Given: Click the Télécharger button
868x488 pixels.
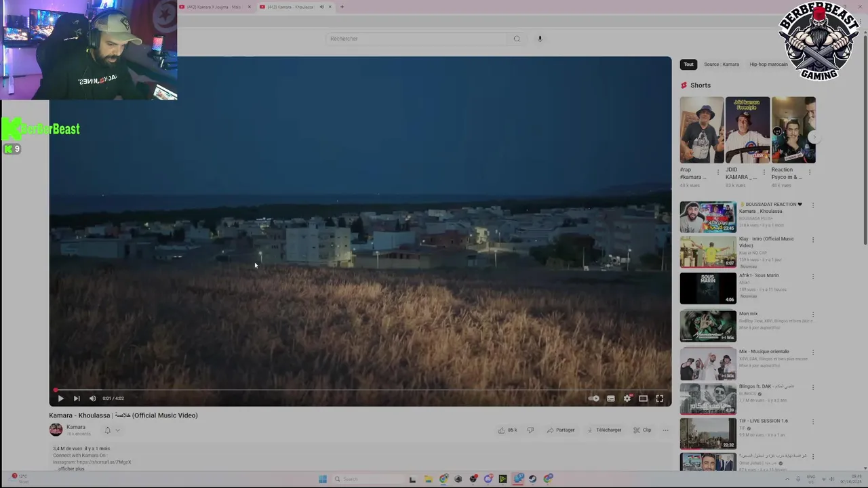Looking at the screenshot, I should 604,430.
